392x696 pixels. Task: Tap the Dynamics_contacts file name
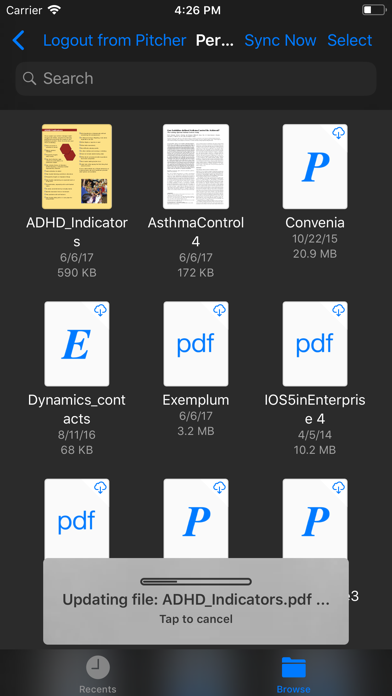click(77, 410)
